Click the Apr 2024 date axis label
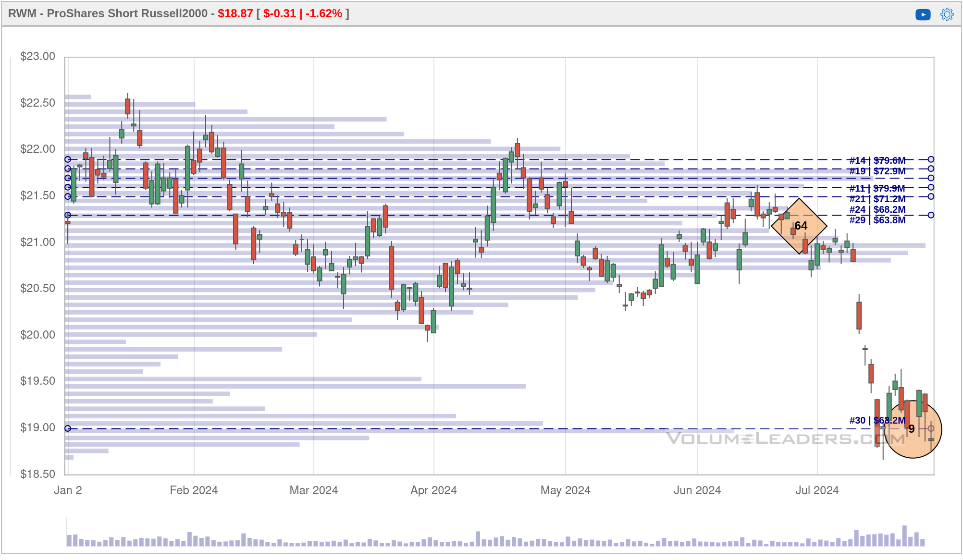Image resolution: width=963 pixels, height=560 pixels. point(433,490)
